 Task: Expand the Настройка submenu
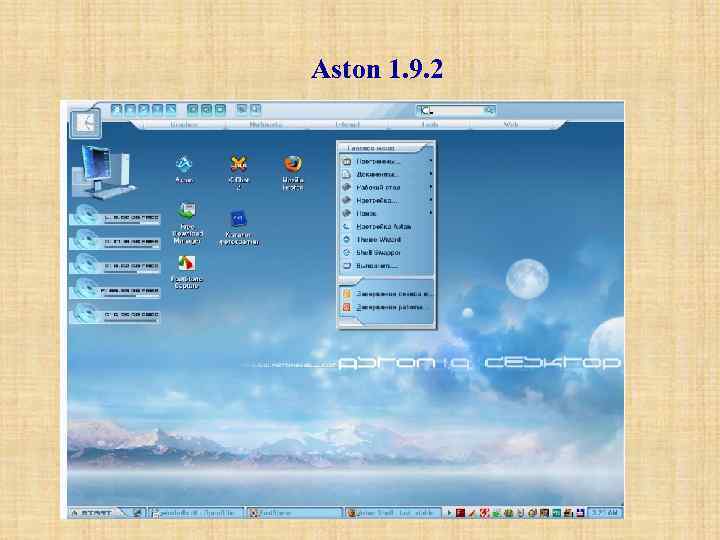(x=387, y=200)
